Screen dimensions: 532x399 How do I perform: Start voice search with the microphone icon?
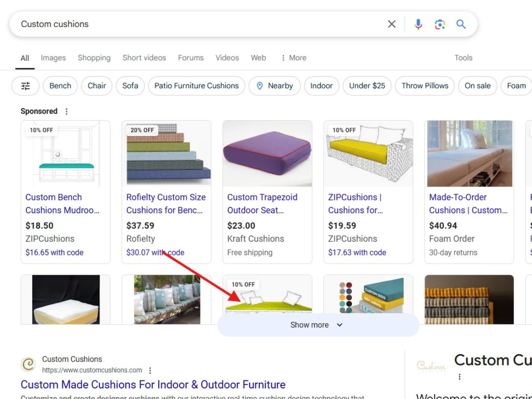[418, 24]
